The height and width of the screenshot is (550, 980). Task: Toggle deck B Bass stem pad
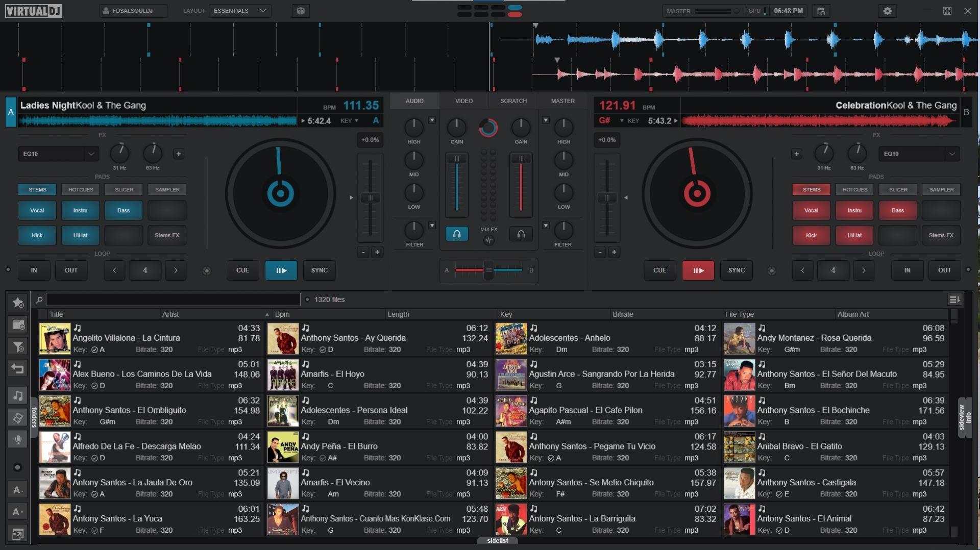[x=898, y=210]
